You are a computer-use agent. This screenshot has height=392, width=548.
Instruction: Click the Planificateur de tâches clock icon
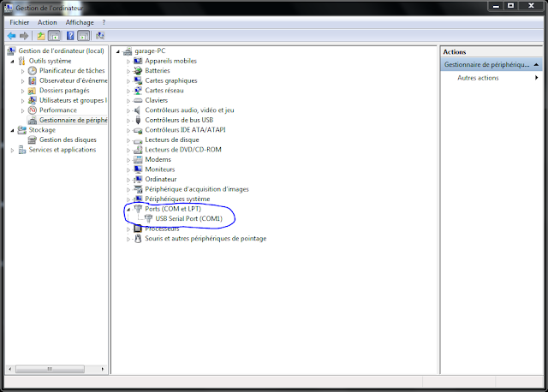click(x=33, y=70)
